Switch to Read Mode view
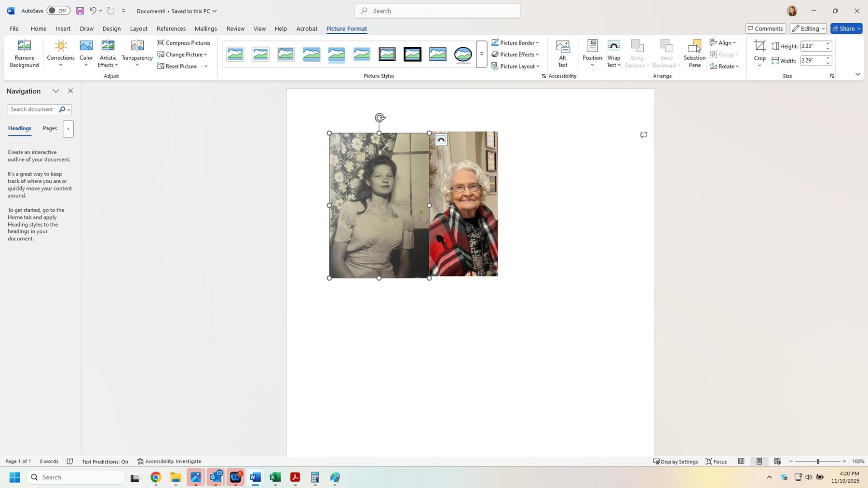The height and width of the screenshot is (488, 868). click(741, 461)
